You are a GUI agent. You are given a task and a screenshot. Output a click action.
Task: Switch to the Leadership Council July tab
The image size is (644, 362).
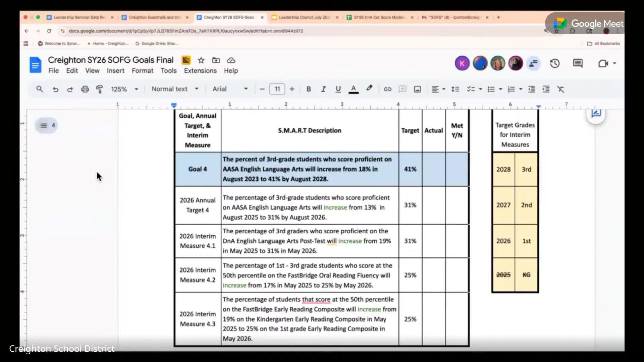tap(305, 17)
